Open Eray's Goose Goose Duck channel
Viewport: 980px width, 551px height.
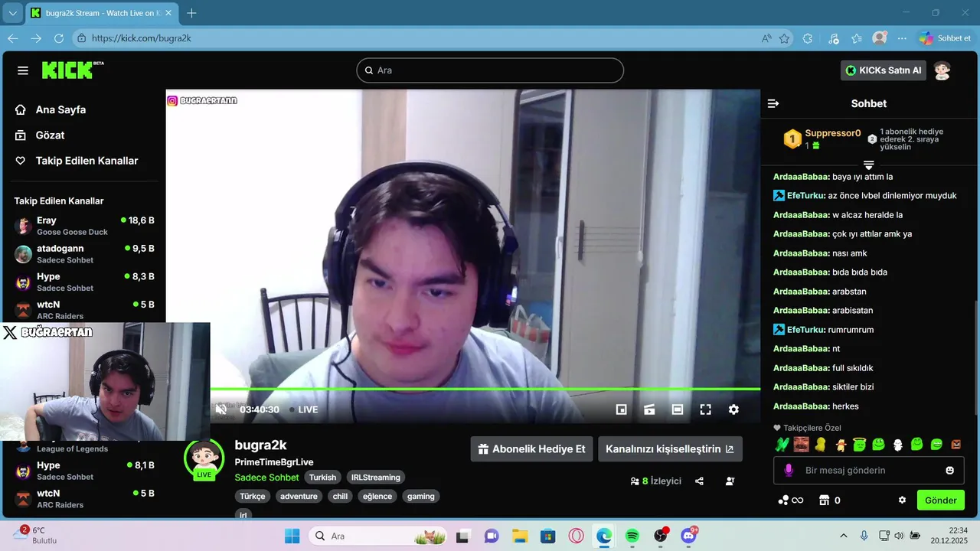click(84, 226)
